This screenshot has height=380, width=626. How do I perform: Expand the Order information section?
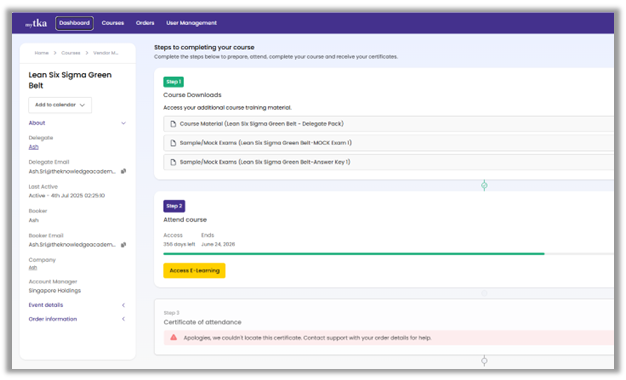[77, 319]
